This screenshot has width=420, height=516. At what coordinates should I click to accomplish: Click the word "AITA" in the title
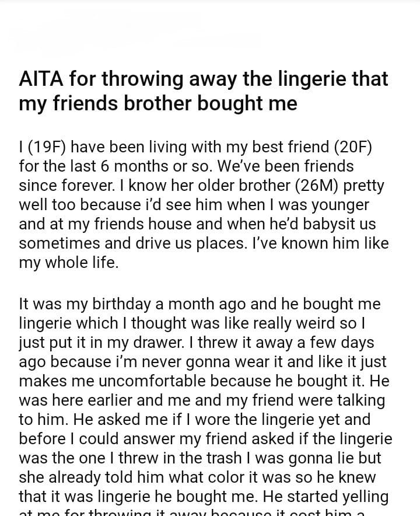pos(42,79)
